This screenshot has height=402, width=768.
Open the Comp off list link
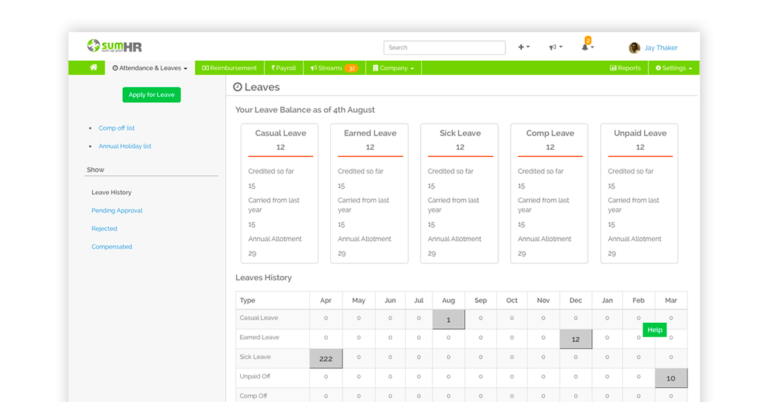click(116, 128)
